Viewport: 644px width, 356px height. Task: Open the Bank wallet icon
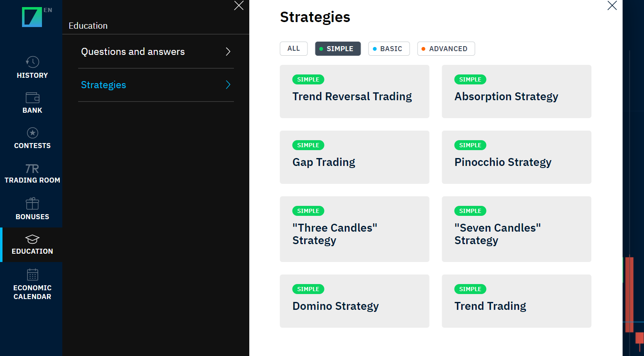[x=32, y=98]
